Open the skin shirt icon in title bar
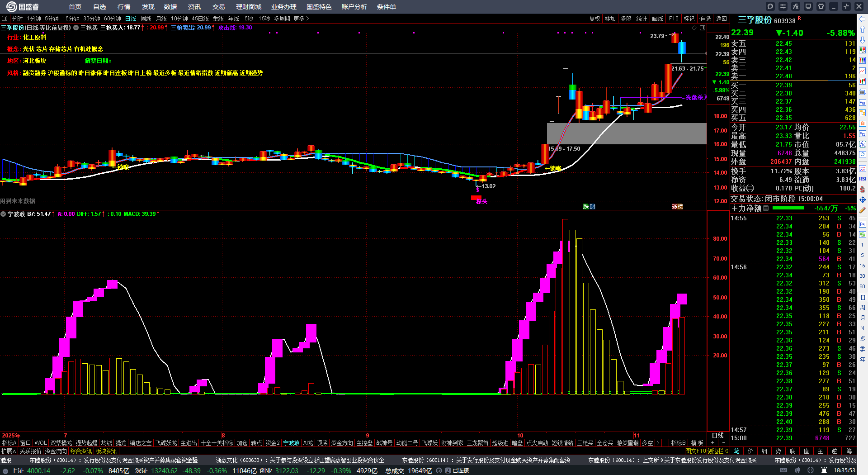This screenshot has height=475, width=868. 821,6
